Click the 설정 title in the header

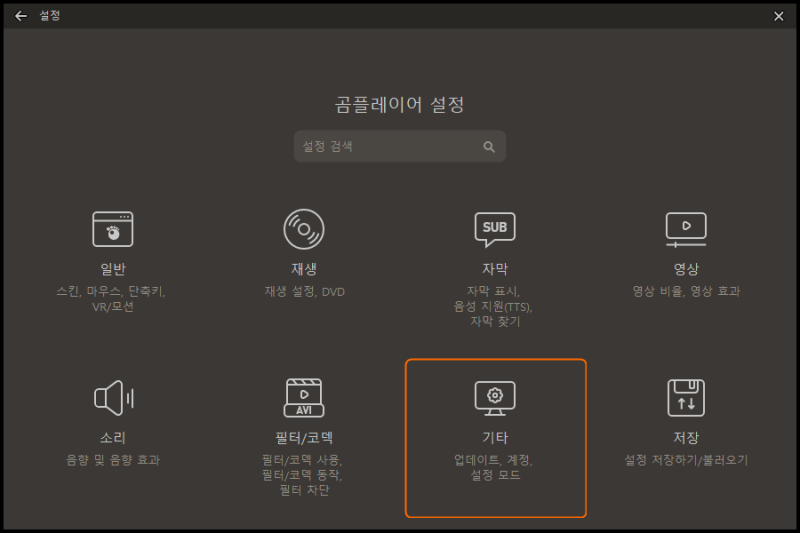(50, 16)
